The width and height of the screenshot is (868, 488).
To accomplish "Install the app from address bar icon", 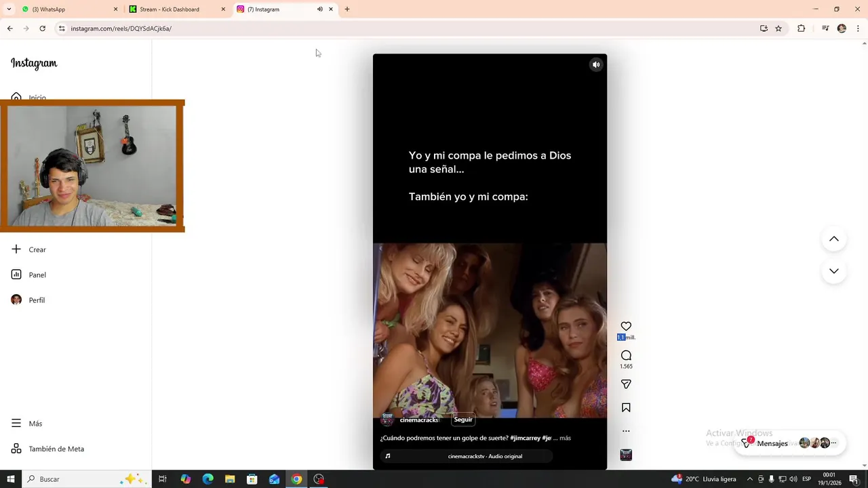I will coord(764,28).
